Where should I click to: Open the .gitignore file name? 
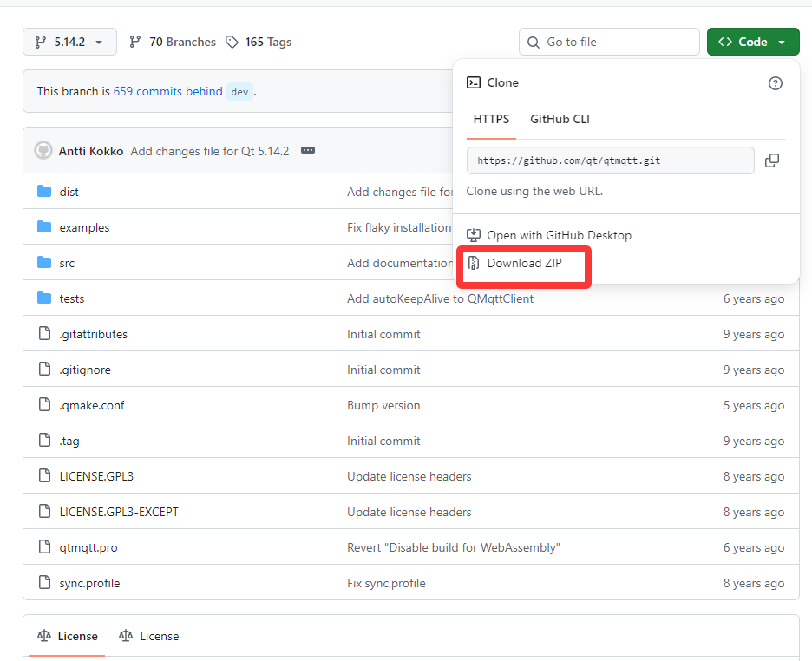[x=85, y=370]
